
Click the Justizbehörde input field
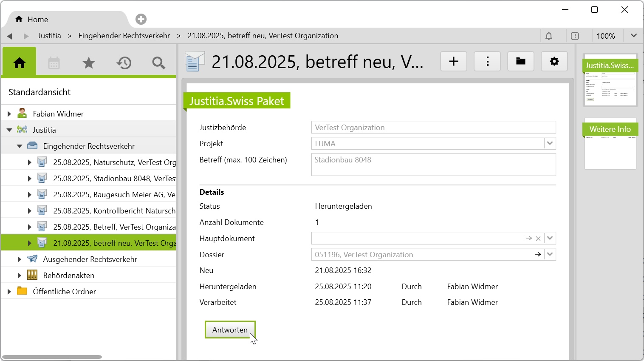tap(434, 128)
